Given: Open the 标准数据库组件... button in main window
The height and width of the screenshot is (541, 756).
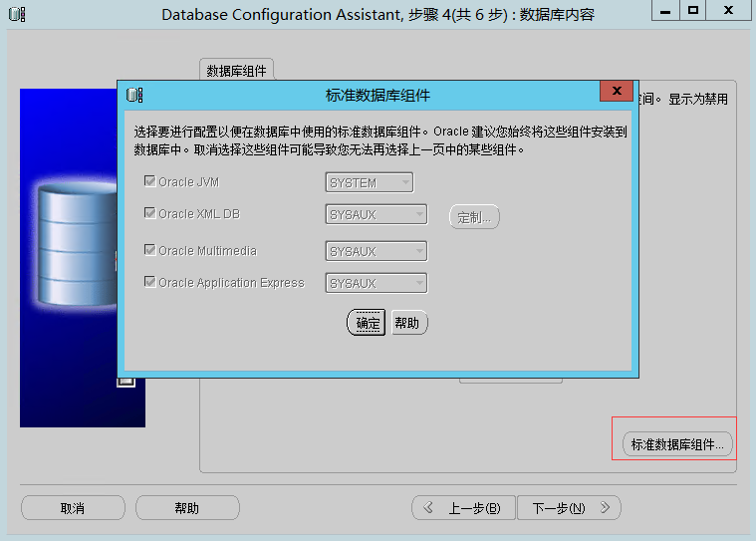Looking at the screenshot, I should click(x=677, y=444).
